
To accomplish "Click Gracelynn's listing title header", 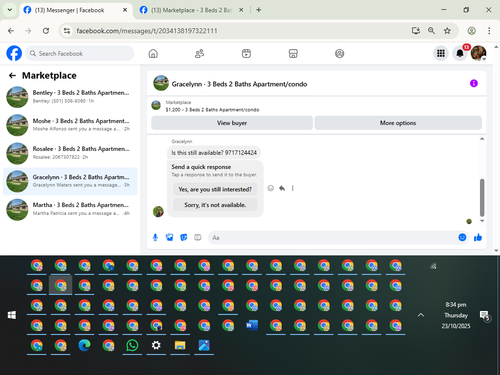I will click(239, 84).
